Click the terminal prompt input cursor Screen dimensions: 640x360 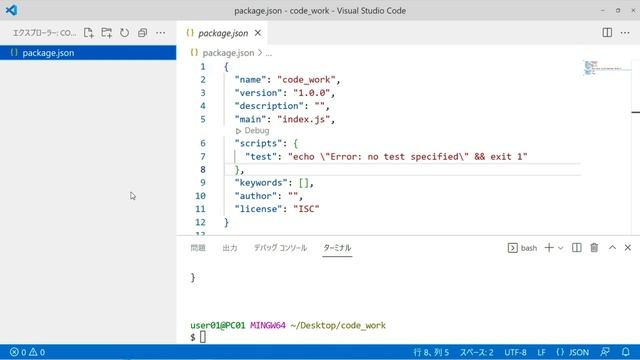click(203, 337)
